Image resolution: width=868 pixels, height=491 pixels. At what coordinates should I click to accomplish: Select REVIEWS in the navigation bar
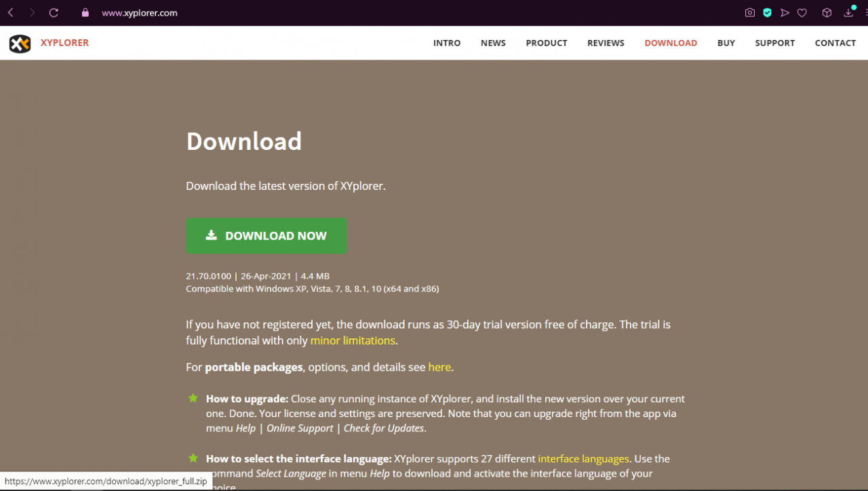(606, 43)
